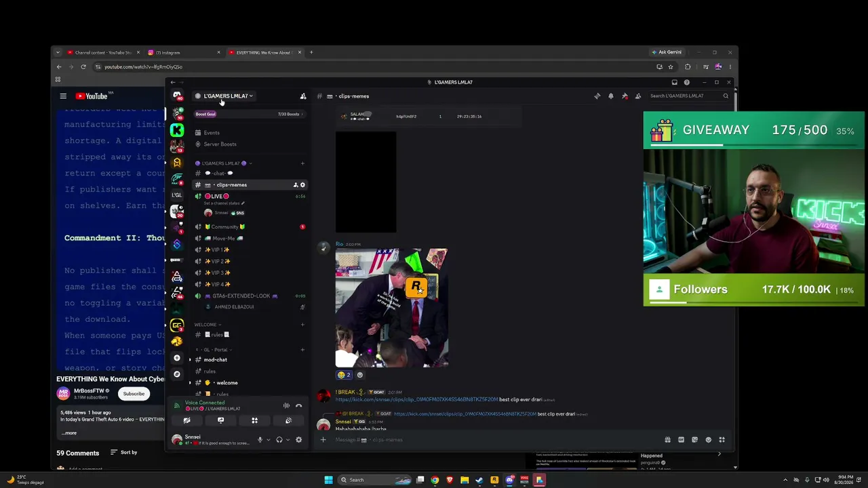The image size is (868, 488).
Task: Collapse the GL - Portal category
Action: pos(212,350)
